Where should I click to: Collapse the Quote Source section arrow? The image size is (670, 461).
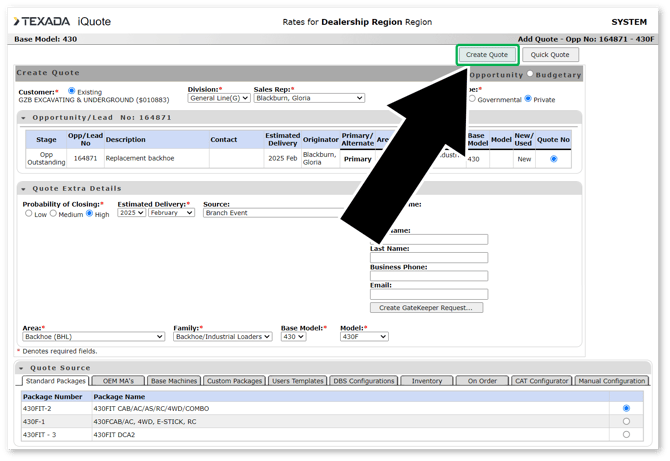pyautogui.click(x=23, y=368)
